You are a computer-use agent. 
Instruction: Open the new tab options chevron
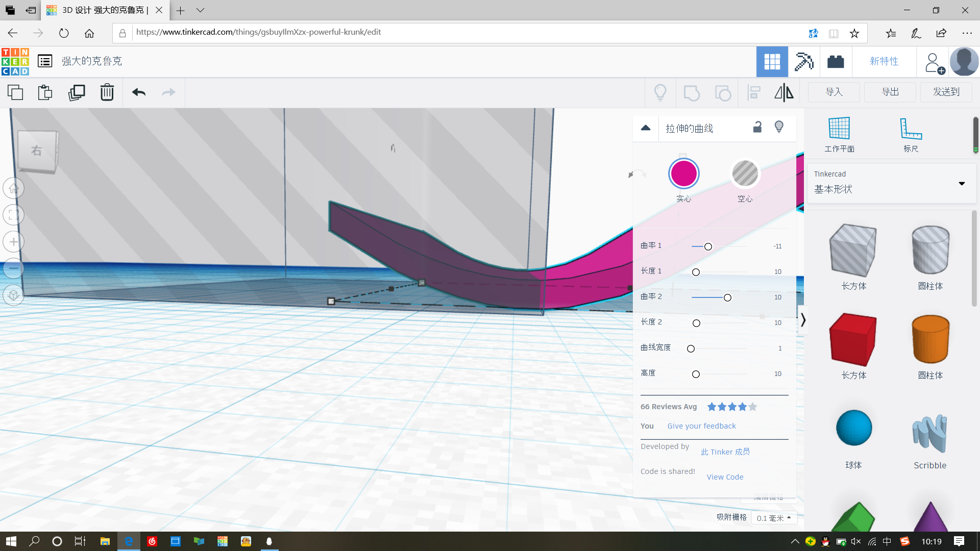tap(200, 10)
